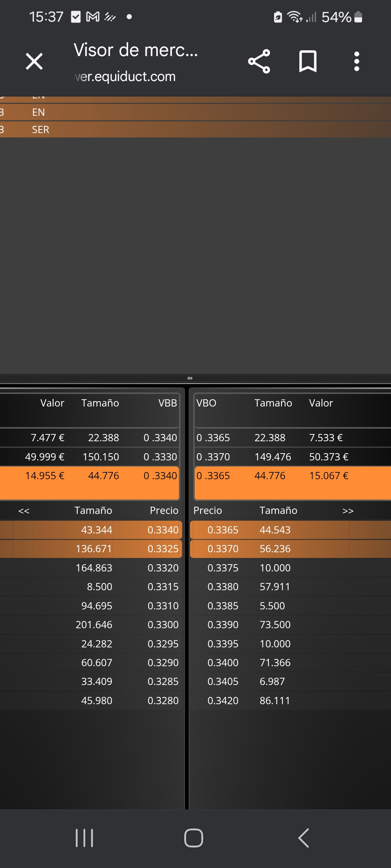The image size is (391, 868).
Task: Tap the Android back arrow
Action: [303, 838]
